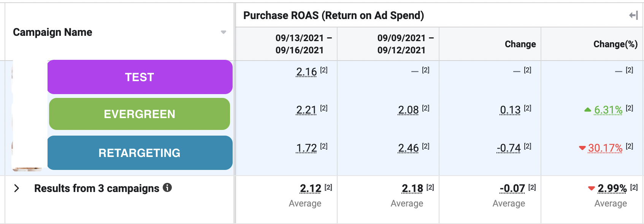Click the Change column header
Image resolution: width=644 pixels, height=224 pixels.
[520, 44]
